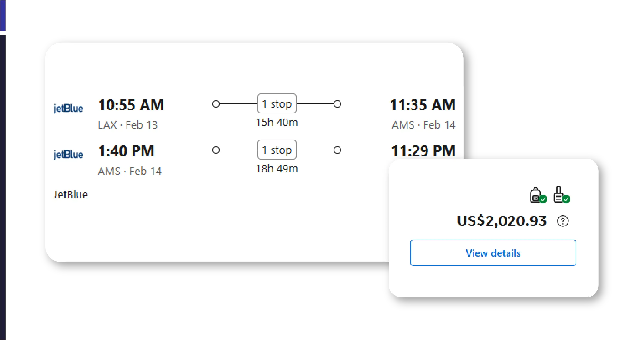The width and height of the screenshot is (644, 340).
Task: Click the 11:35 AM arrival time
Action: 423,105
